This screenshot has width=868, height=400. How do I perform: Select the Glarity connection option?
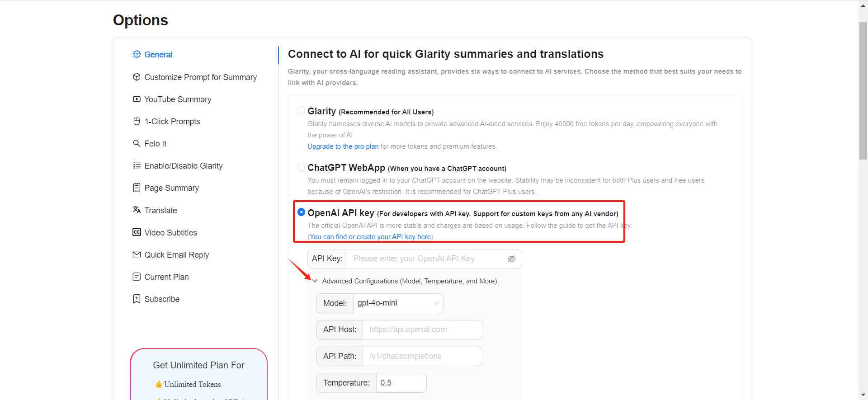[x=301, y=110]
